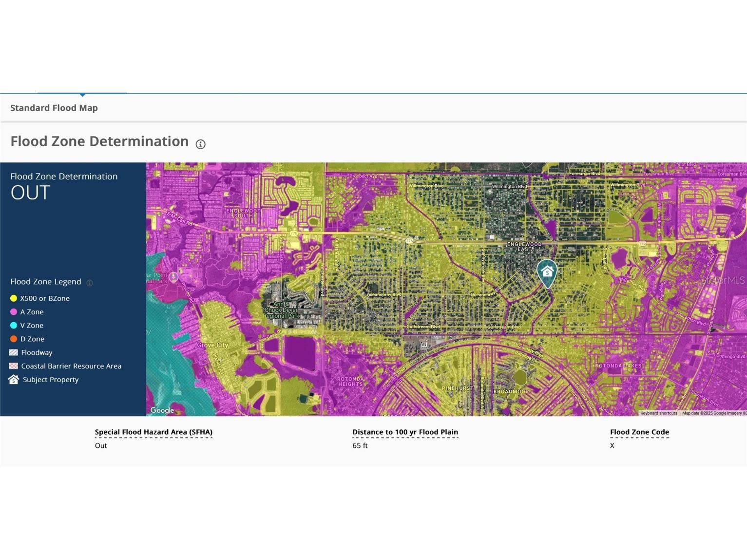The width and height of the screenshot is (747, 560).
Task: Select the Subject Property home icon in legend
Action: tap(14, 379)
